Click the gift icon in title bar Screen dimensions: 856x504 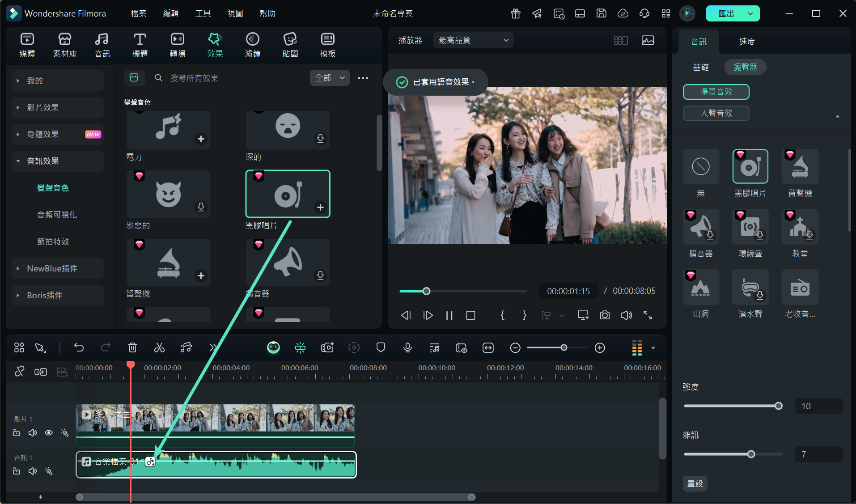[x=516, y=13]
